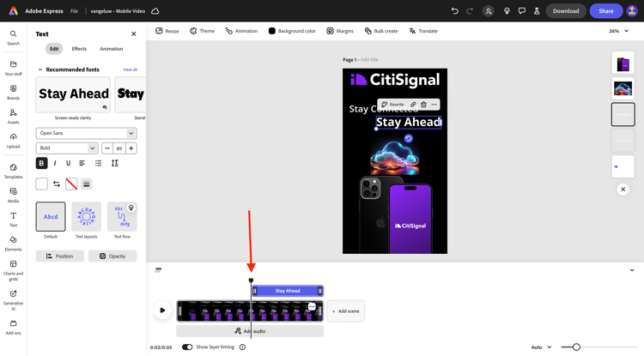644x356 pixels.
Task: Click the Add scene button
Action: point(346,311)
